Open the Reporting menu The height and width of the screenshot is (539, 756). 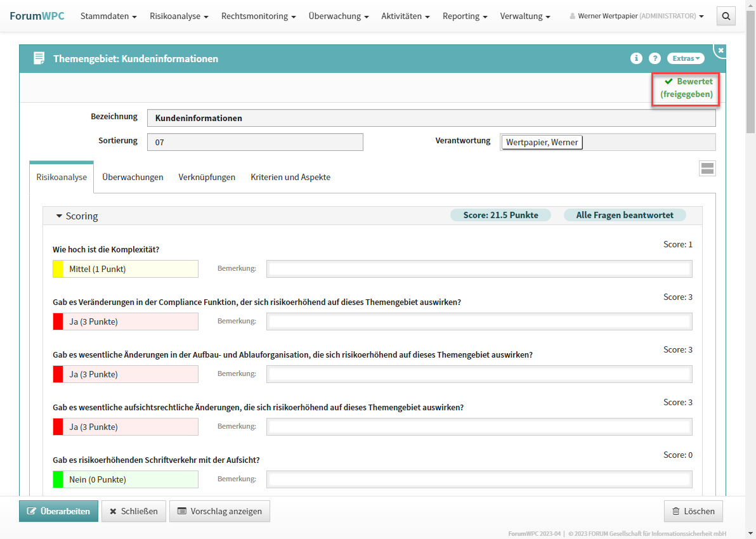pyautogui.click(x=465, y=16)
